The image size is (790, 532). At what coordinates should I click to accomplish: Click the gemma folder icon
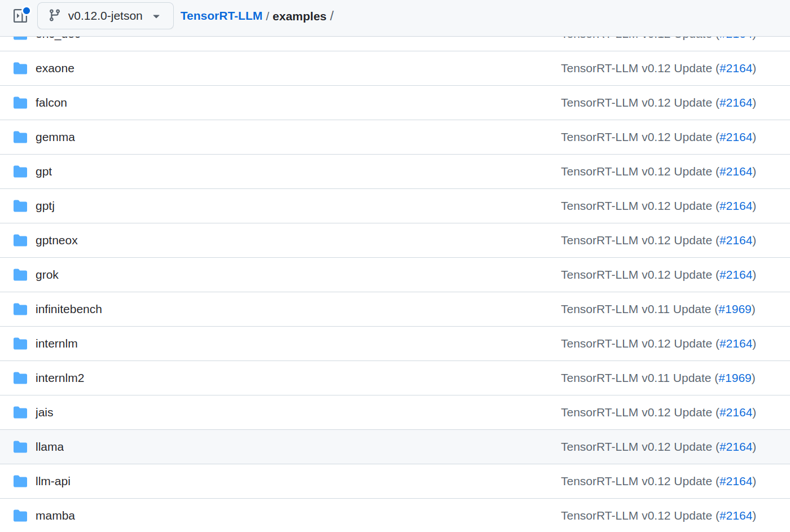tap(20, 137)
